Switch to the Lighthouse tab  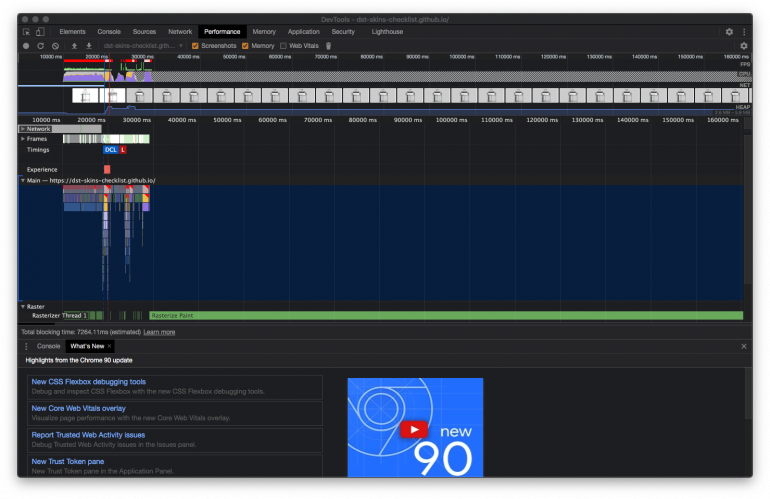[388, 32]
